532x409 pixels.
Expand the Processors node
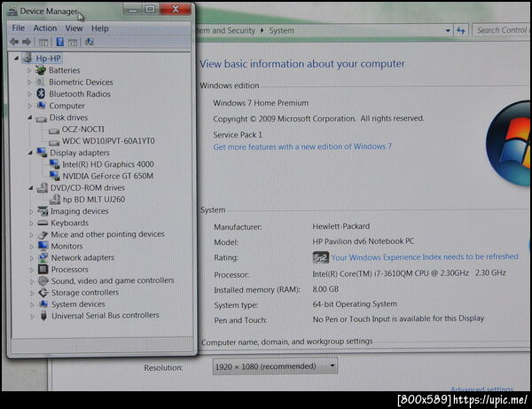point(32,270)
